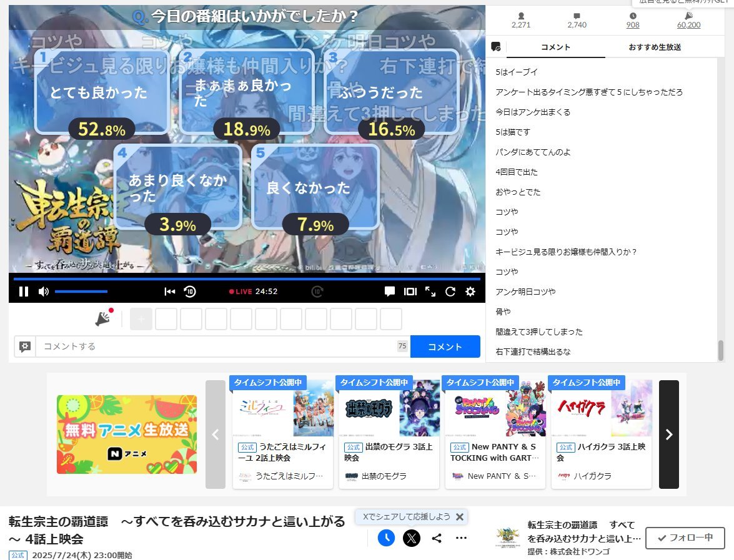
Task: Click the greyed forward 10 seconds icon
Action: (x=317, y=292)
